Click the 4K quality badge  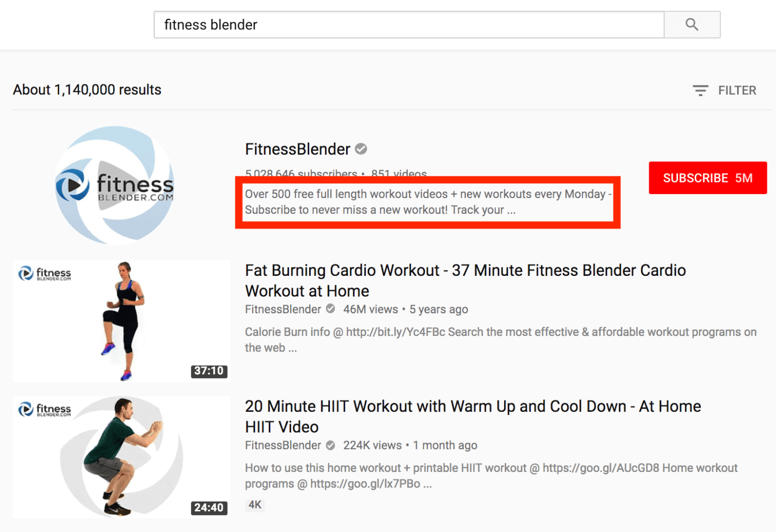pos(255,505)
